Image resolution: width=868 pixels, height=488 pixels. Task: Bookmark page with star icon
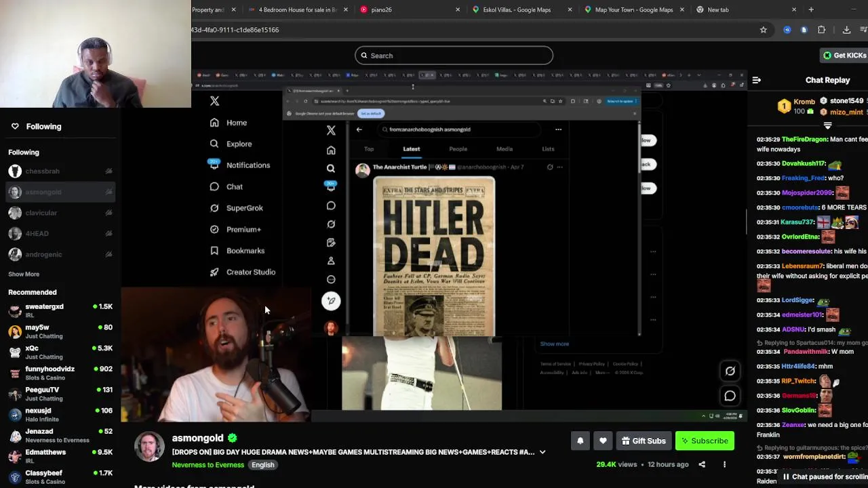(x=763, y=30)
